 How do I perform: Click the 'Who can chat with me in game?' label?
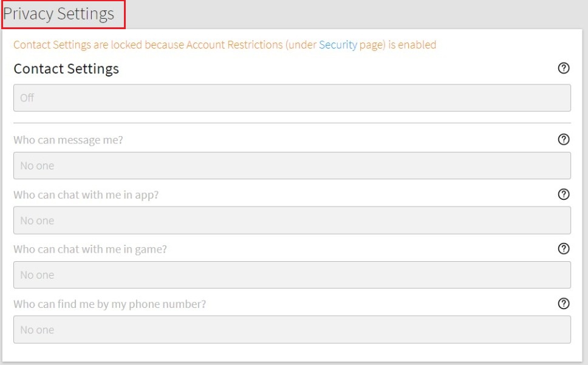(90, 249)
